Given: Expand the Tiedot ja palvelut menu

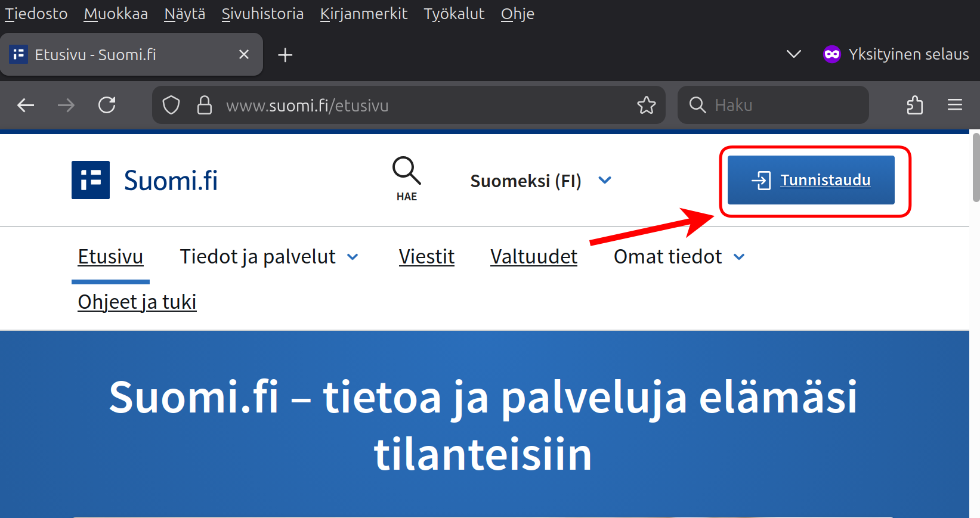Looking at the screenshot, I should (269, 257).
